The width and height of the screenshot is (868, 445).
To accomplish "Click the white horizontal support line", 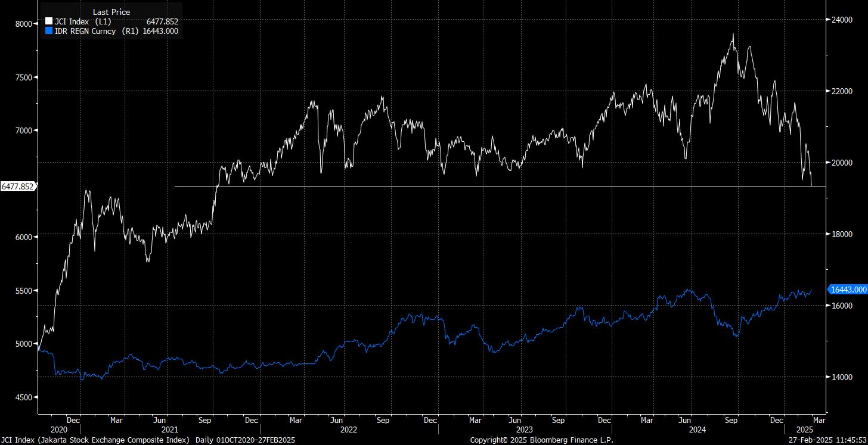I will pos(477,186).
